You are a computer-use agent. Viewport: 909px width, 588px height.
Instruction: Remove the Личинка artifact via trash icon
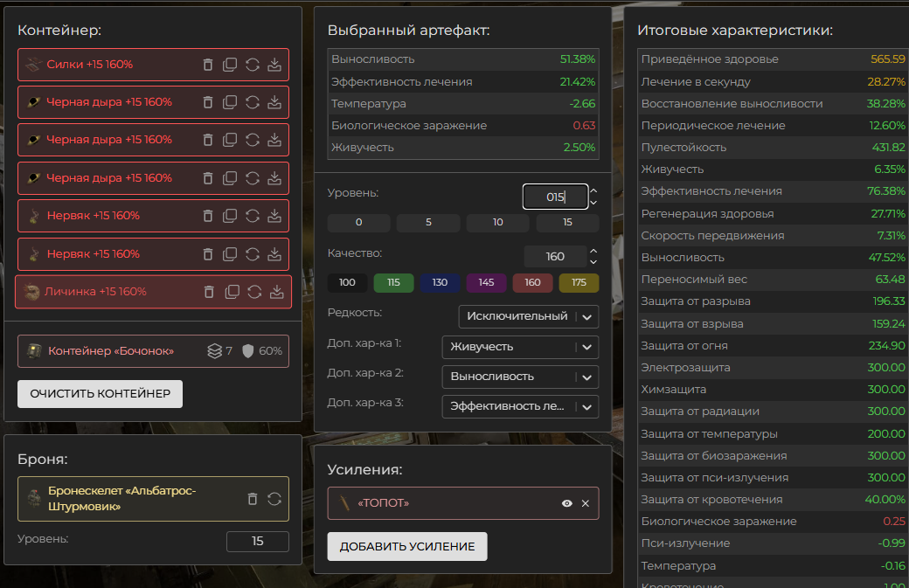(209, 292)
